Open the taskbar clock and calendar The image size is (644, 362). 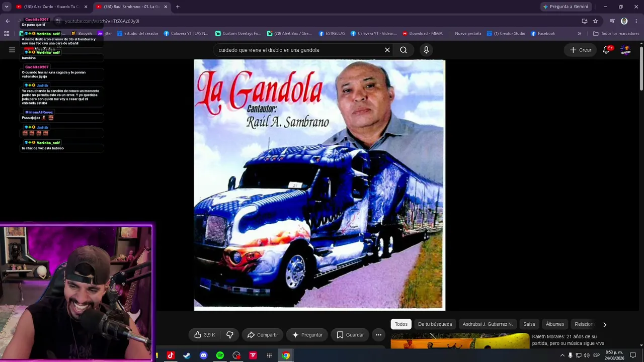pyautogui.click(x=614, y=355)
